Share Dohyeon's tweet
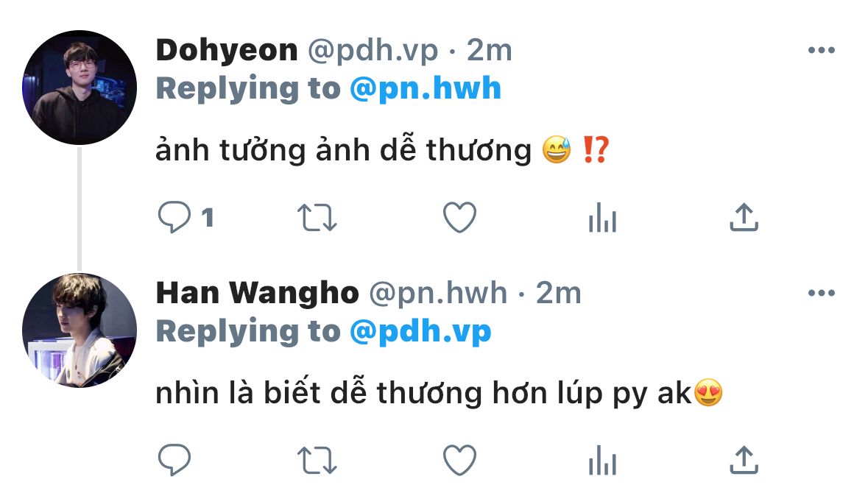 point(744,216)
